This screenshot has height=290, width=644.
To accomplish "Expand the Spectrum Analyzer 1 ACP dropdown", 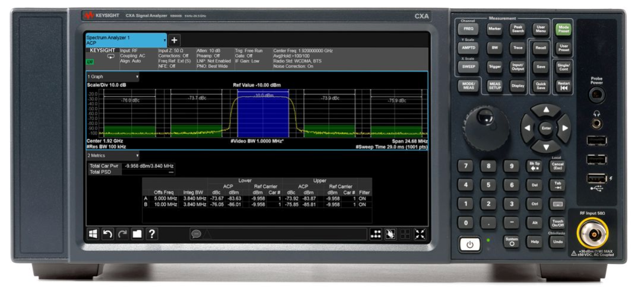I will [x=164, y=40].
